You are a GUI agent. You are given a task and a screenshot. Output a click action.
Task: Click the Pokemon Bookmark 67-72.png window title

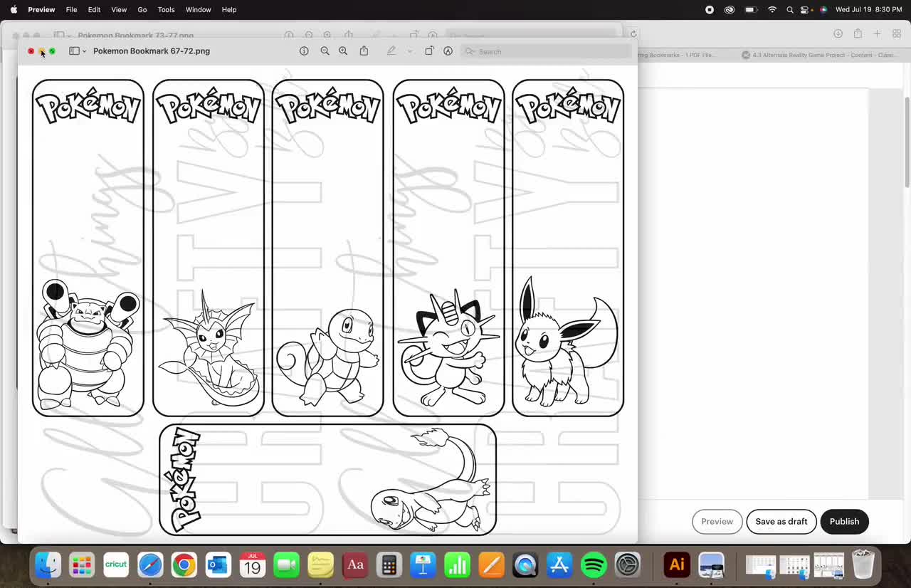point(152,51)
